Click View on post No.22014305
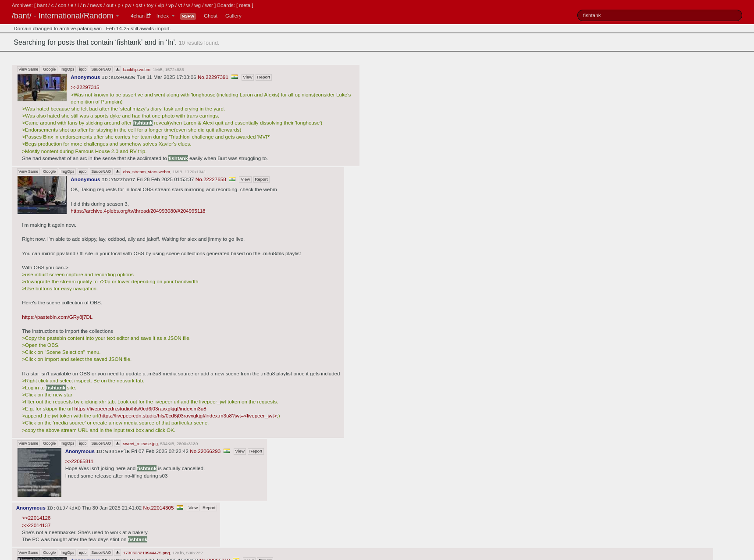Screen dimensions: 754x560 tap(193, 508)
